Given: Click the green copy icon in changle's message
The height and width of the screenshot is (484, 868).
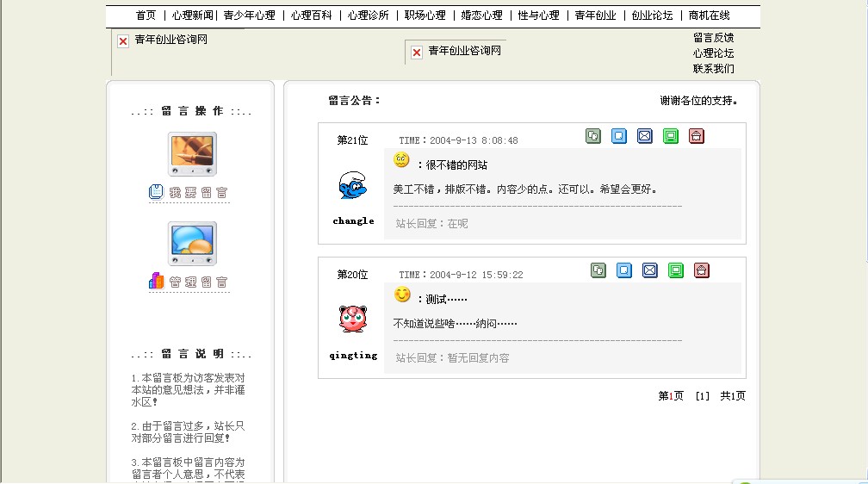Looking at the screenshot, I should click(x=592, y=136).
